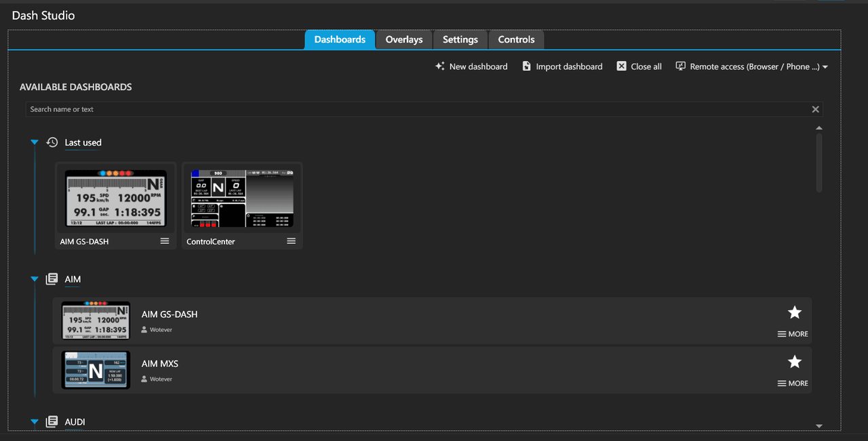Click Last used section label
Viewport: 868px width, 441px height.
pos(83,143)
